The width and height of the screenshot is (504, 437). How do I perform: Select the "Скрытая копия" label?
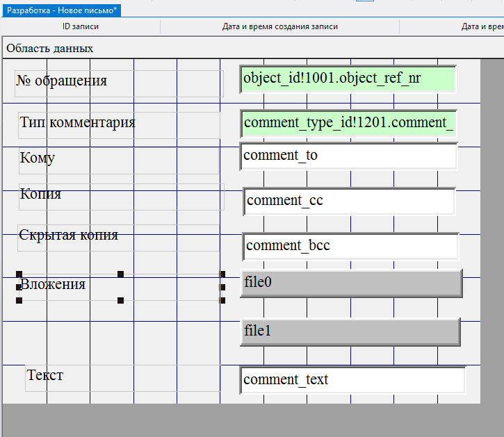point(68,235)
